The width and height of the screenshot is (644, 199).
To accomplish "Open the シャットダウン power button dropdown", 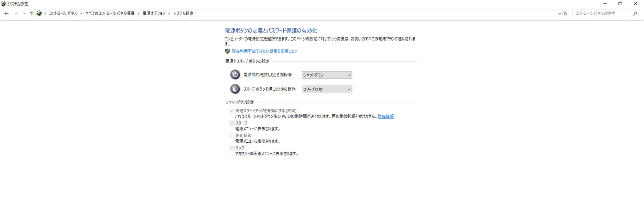I will [327, 75].
